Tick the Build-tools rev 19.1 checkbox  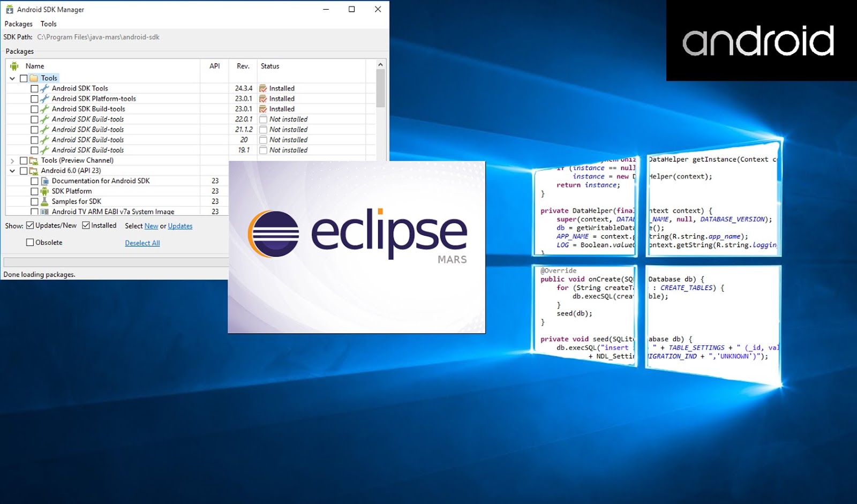click(34, 150)
